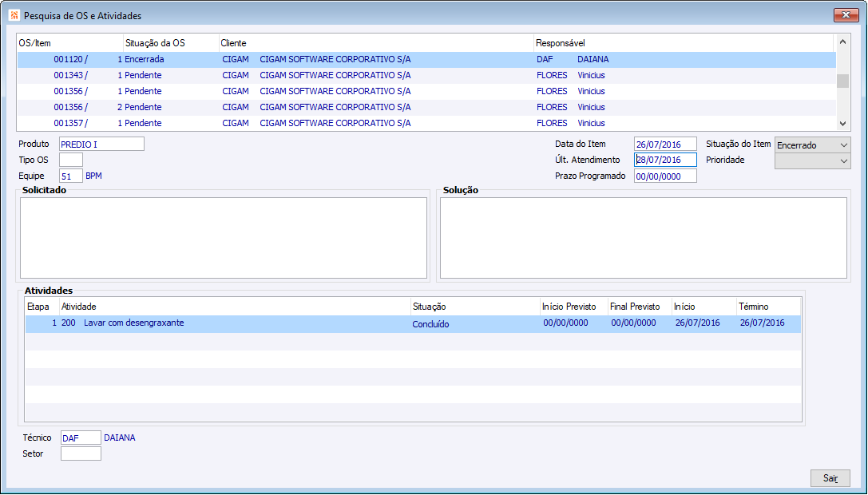
Task: Click the Final Previsto column header
Action: pyautogui.click(x=640, y=307)
